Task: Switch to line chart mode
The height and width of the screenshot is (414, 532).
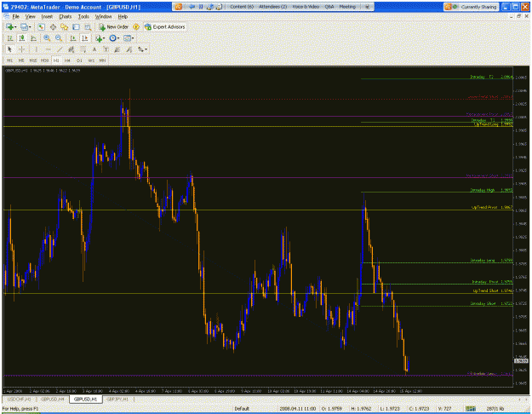Action: [x=33, y=38]
